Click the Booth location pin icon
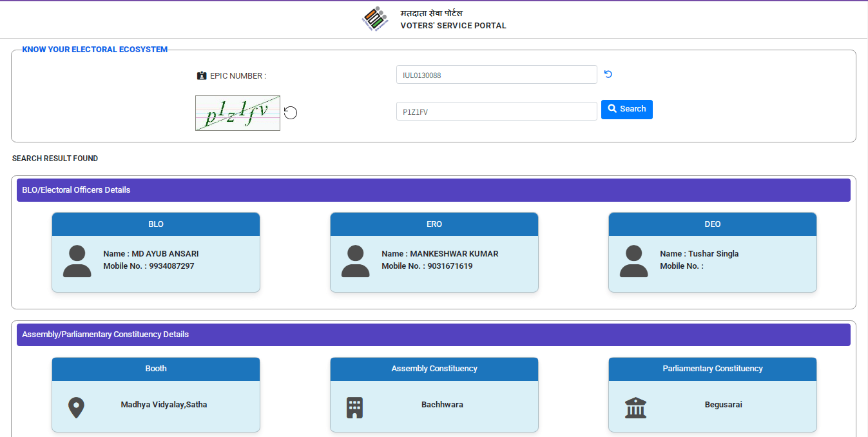Screen dimensions: 868x437 (x=77, y=407)
